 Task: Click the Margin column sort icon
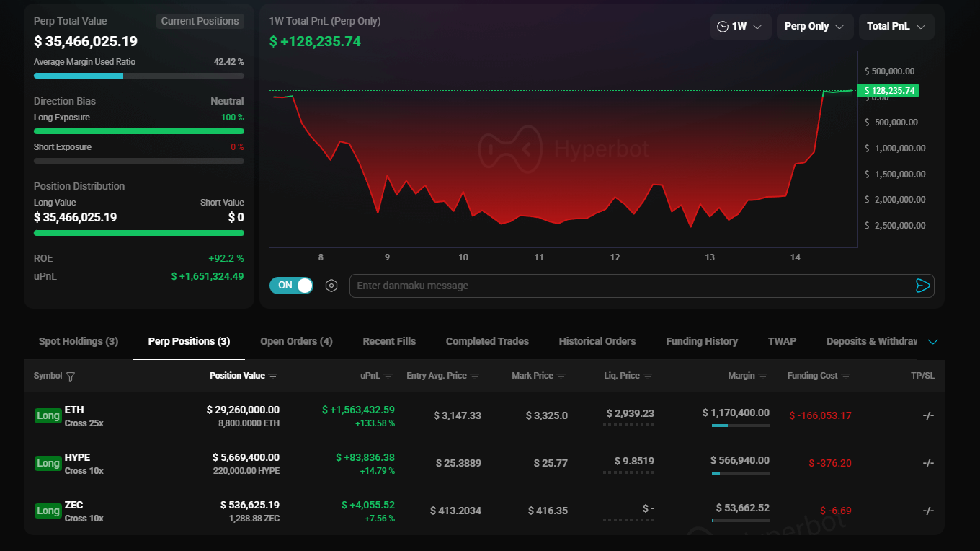pyautogui.click(x=763, y=376)
